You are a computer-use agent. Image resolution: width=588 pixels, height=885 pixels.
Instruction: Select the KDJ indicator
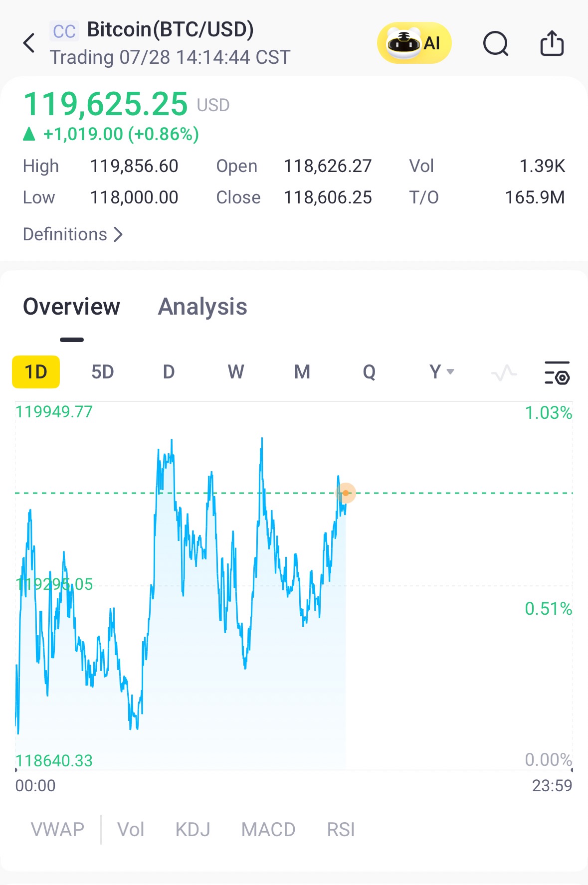pos(193,830)
